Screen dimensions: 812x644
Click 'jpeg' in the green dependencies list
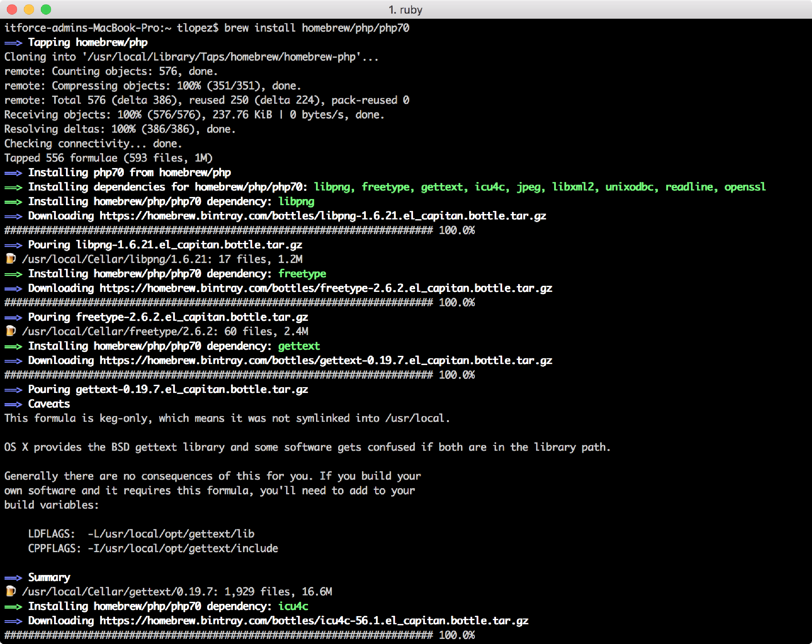(528, 187)
